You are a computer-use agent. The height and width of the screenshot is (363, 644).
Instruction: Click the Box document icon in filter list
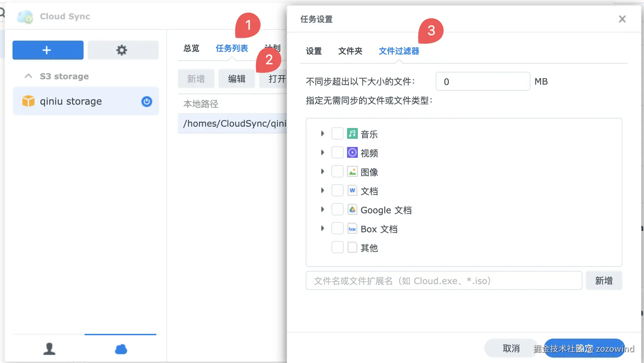coord(352,228)
